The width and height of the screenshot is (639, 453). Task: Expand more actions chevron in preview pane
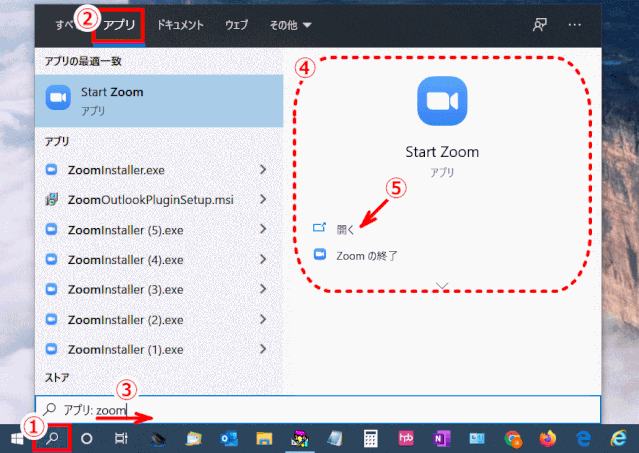pyautogui.click(x=442, y=285)
